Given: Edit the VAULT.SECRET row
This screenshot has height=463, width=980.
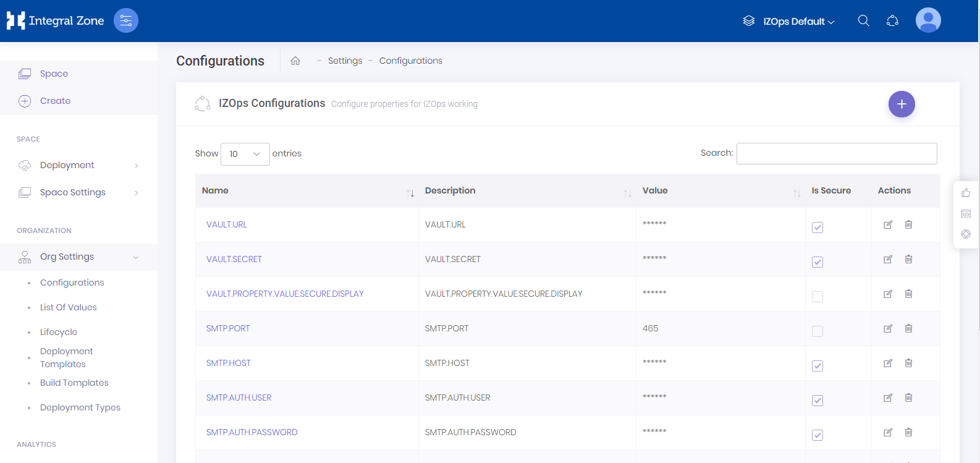Looking at the screenshot, I should click(888, 259).
